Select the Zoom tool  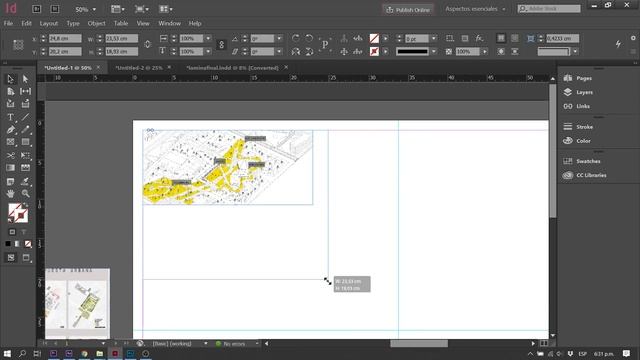coord(25,193)
